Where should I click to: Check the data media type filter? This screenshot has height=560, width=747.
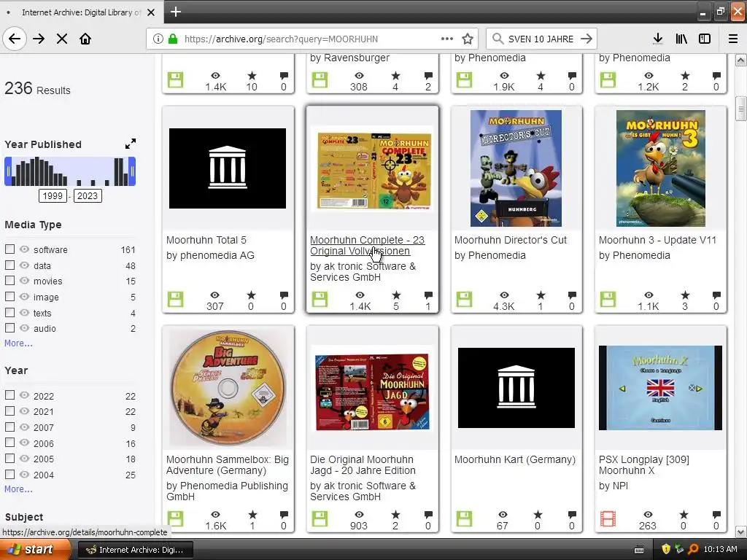(x=9, y=265)
